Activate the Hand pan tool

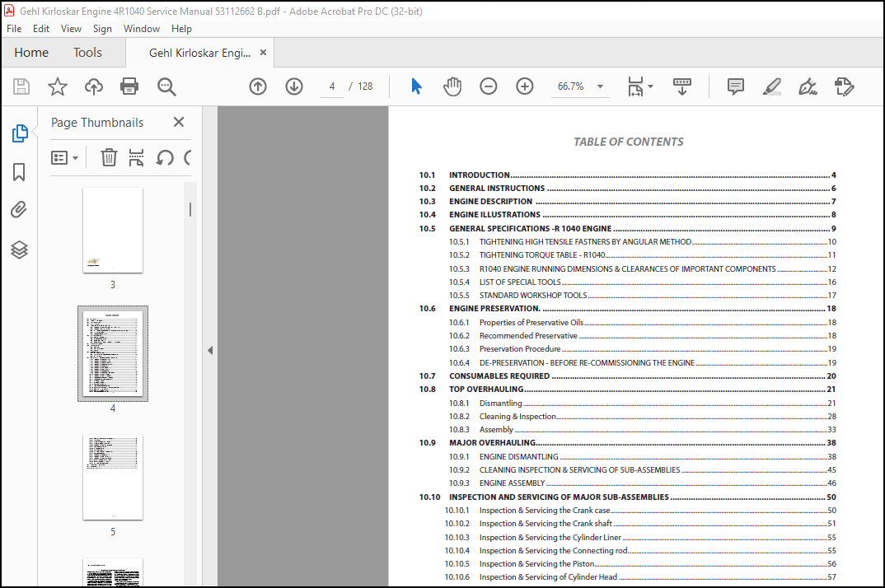(x=452, y=86)
